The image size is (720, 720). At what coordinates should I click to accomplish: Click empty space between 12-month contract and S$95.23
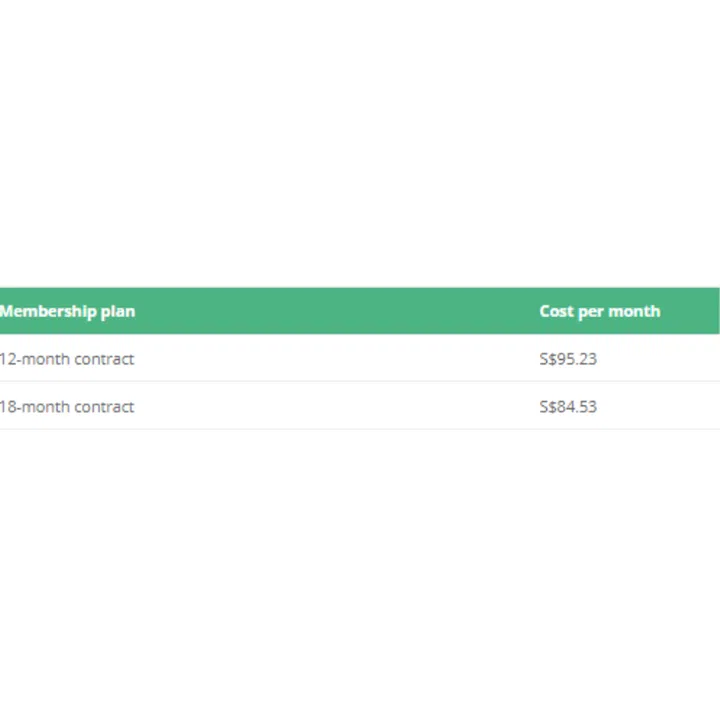pyautogui.click(x=340, y=359)
